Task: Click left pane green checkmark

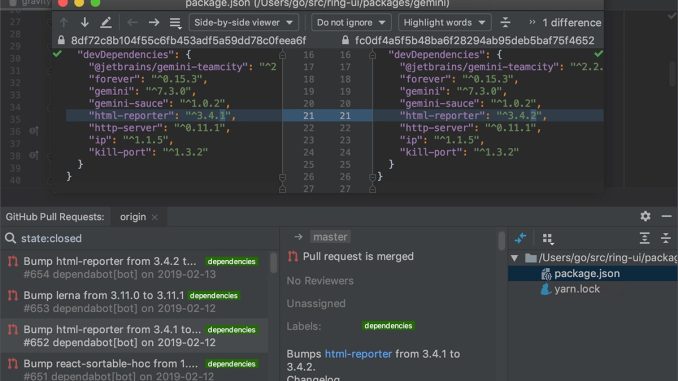Action: [x=57, y=54]
